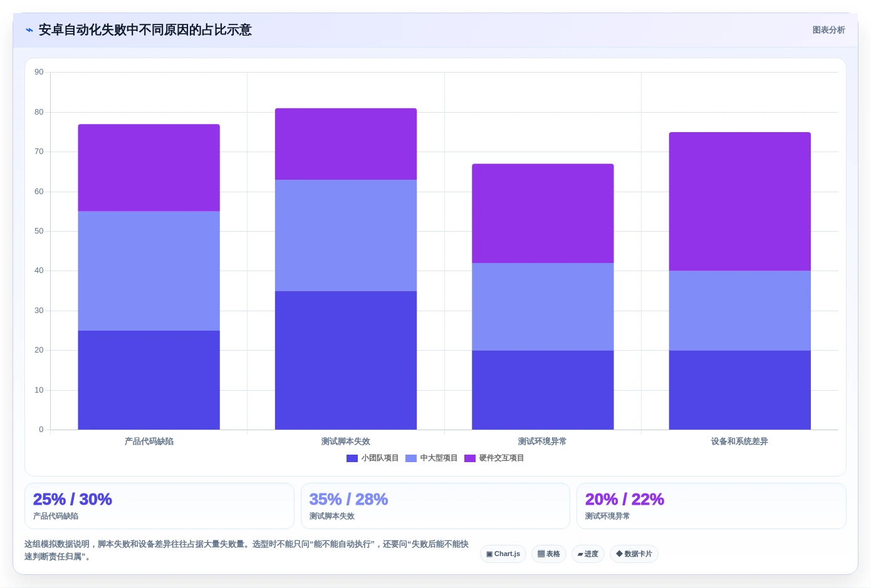The image size is (871, 588).
Task: Click the light blue segment of 测试环境异常 bar
Action: (543, 307)
